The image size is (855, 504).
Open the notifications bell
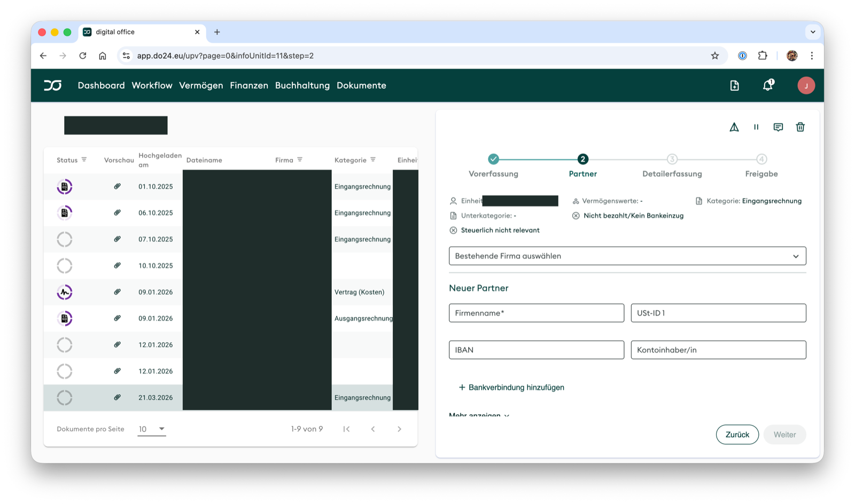point(768,85)
